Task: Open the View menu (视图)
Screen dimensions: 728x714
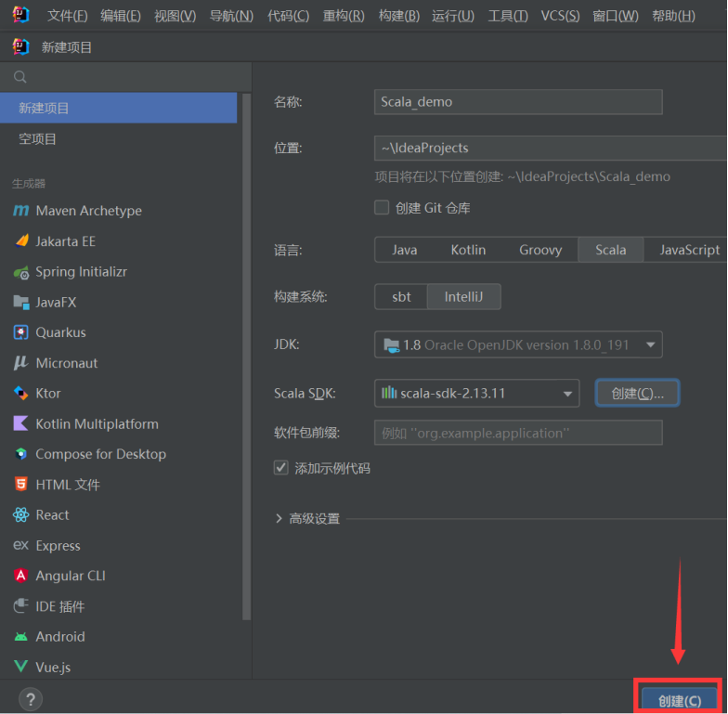Action: click(x=175, y=17)
